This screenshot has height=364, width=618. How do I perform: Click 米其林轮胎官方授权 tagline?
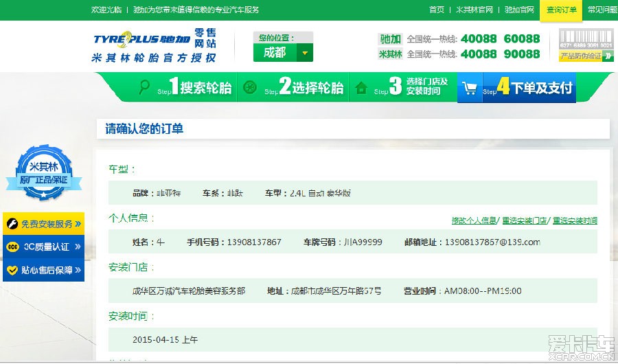click(154, 58)
